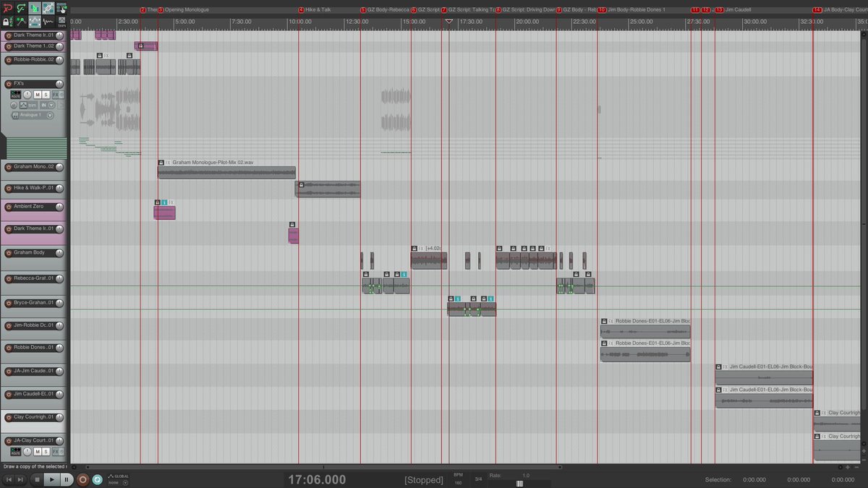Adjust volume knob on Graham Mono..02 track
The image size is (868, 488).
[x=61, y=167]
